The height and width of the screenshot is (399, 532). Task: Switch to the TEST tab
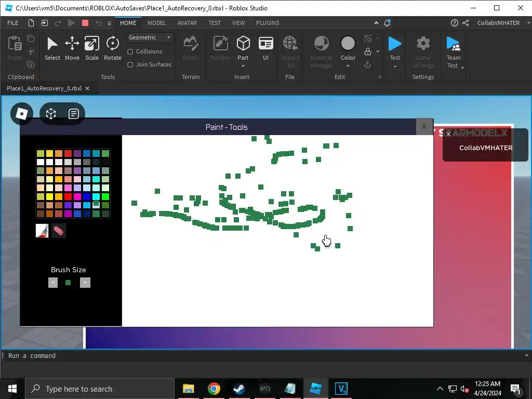click(215, 23)
